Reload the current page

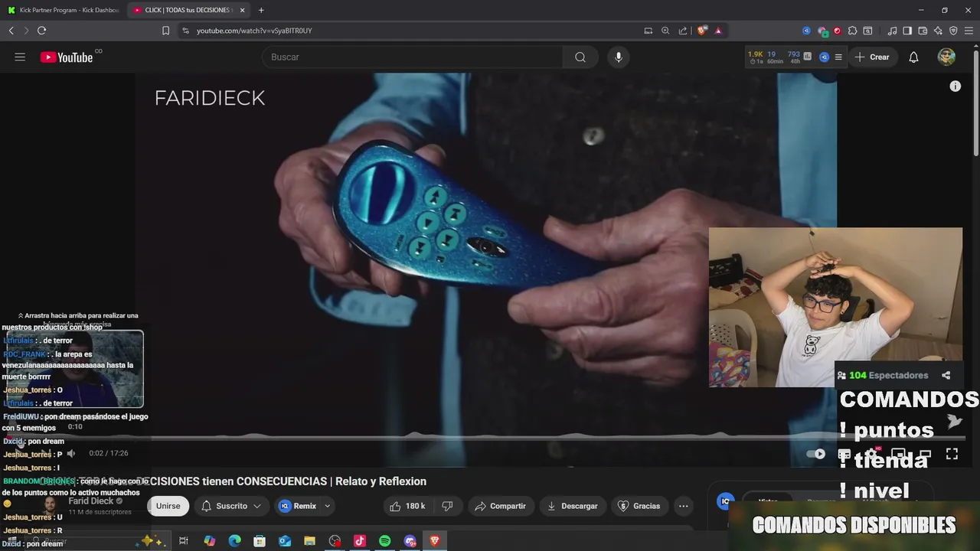coord(41,31)
